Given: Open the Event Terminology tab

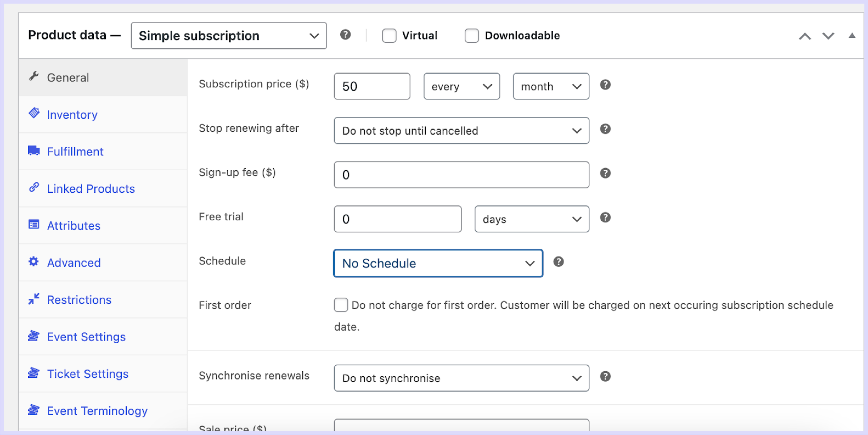Looking at the screenshot, I should [103, 411].
